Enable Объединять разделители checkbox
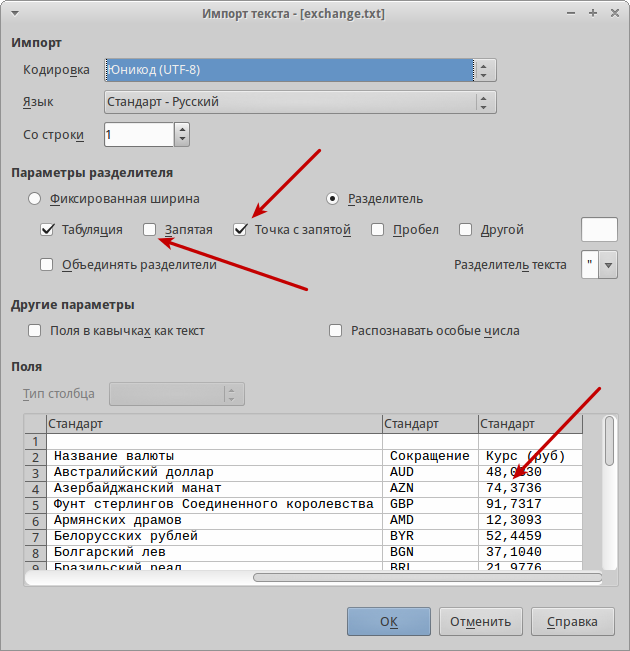 tap(47, 265)
